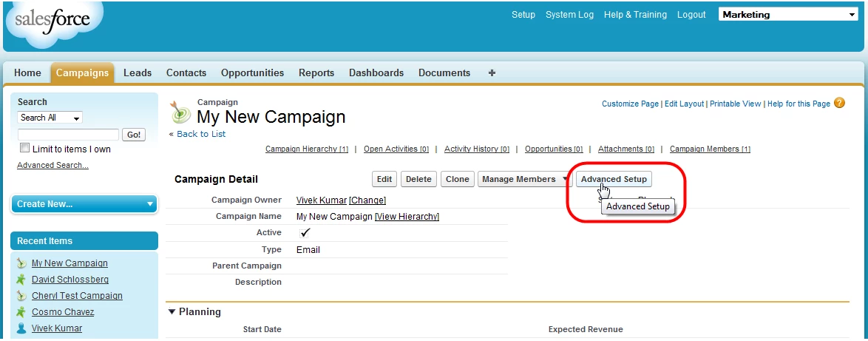The image size is (868, 341).
Task: Click the campaign target icon beside My New Campaign
Action: pos(180,111)
